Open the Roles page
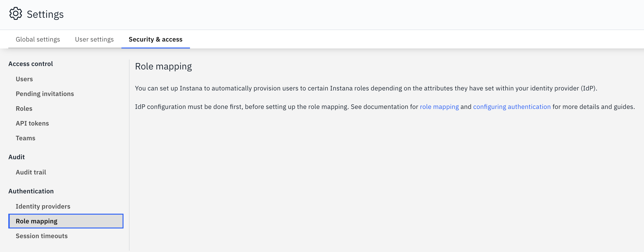644x252 pixels. coord(24,108)
